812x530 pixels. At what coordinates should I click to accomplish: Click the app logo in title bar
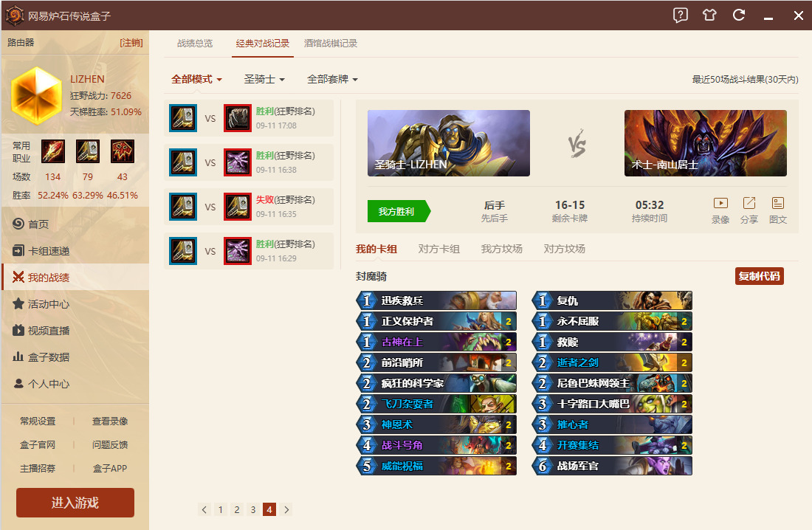pos(15,16)
